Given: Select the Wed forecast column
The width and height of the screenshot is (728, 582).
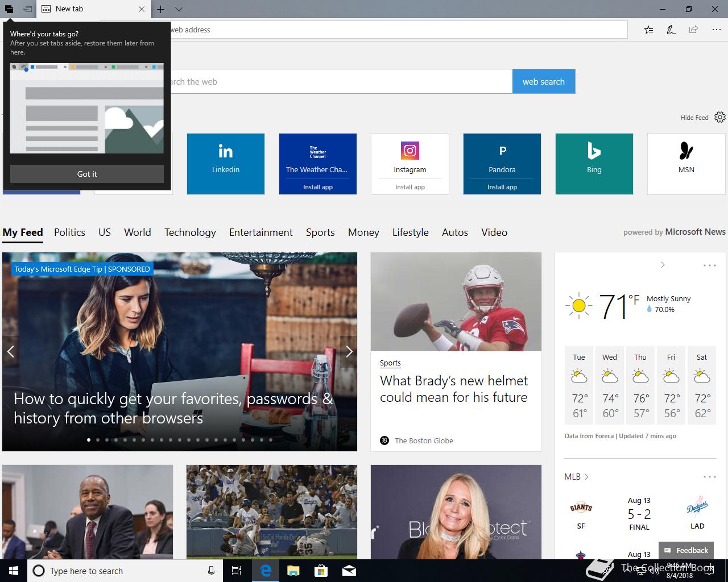Looking at the screenshot, I should [610, 385].
